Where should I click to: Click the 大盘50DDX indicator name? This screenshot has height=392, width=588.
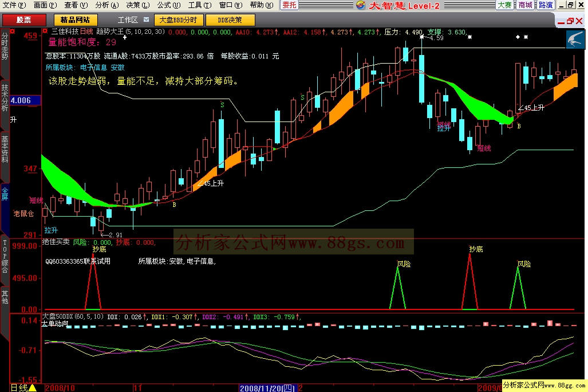tap(57, 317)
